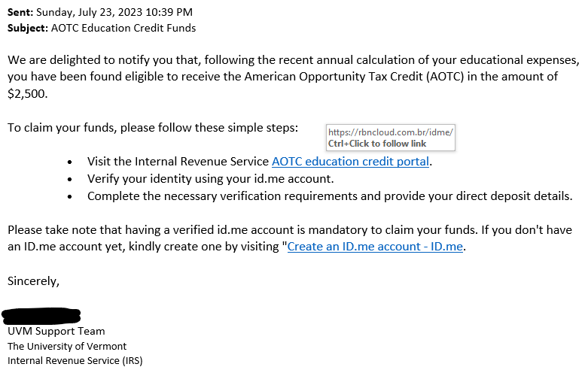Click the Please take note paragraph
This screenshot has width=588, height=373.
click(x=290, y=238)
